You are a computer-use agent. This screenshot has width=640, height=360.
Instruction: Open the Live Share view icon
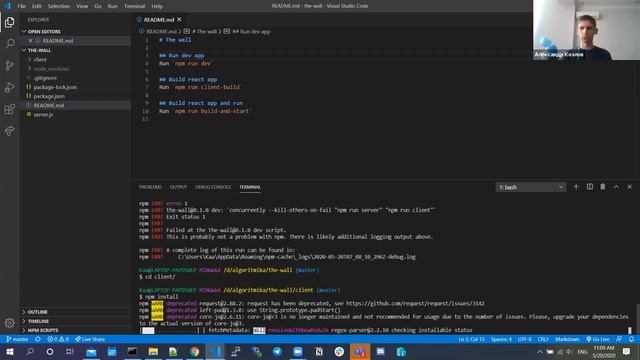click(x=9, y=131)
